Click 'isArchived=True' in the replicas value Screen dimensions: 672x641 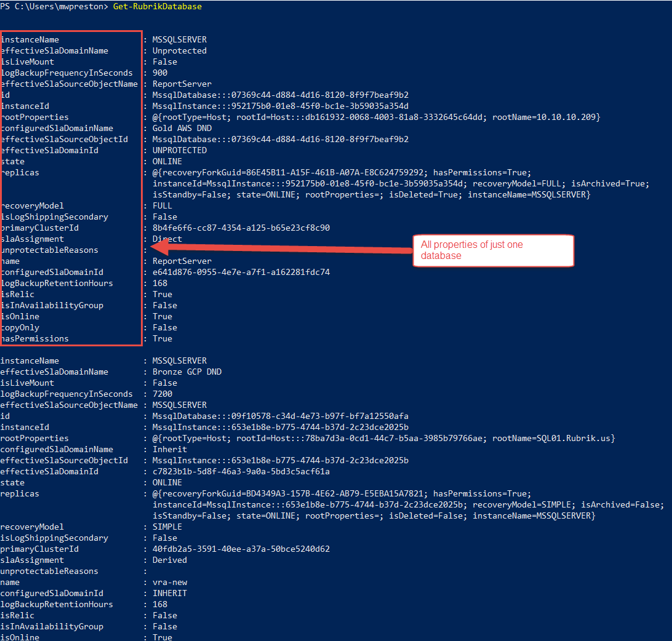coord(609,184)
